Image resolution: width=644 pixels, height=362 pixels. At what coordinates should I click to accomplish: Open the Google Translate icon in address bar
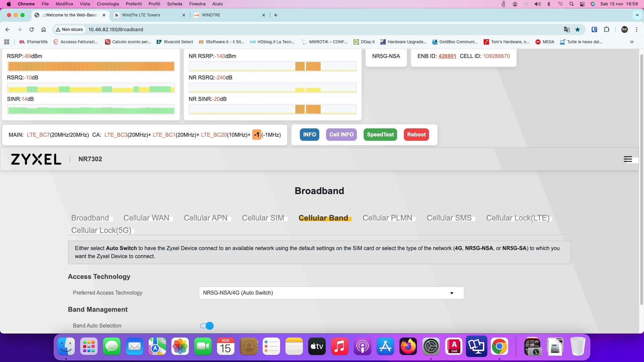(x=567, y=29)
